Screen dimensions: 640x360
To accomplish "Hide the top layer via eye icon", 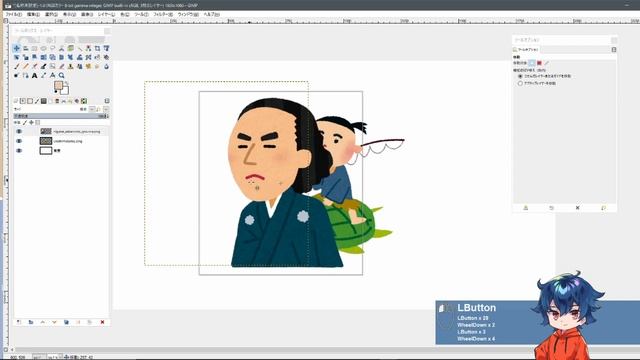I will [19, 131].
